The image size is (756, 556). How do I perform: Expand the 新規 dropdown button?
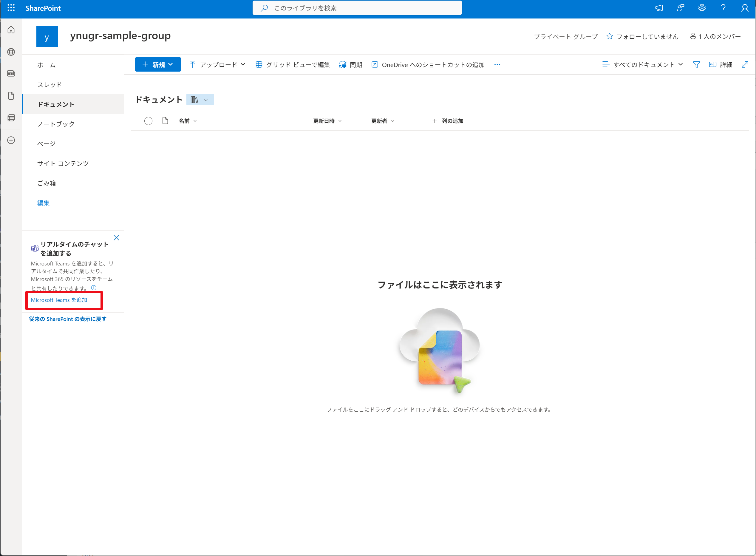(158, 65)
